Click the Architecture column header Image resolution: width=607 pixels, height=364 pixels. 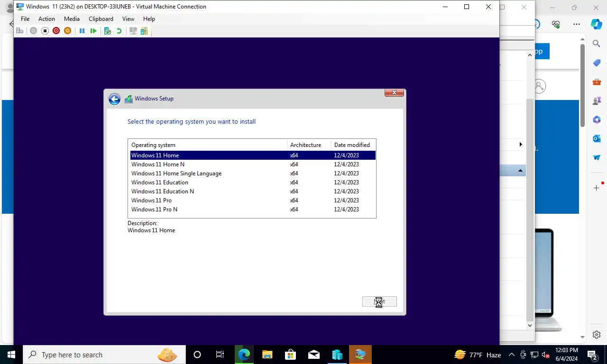309,145
